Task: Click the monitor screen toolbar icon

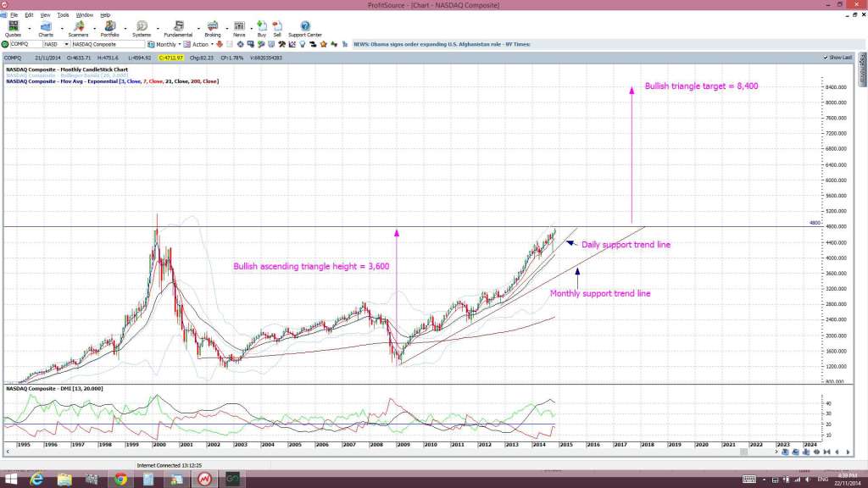Action: (251, 44)
